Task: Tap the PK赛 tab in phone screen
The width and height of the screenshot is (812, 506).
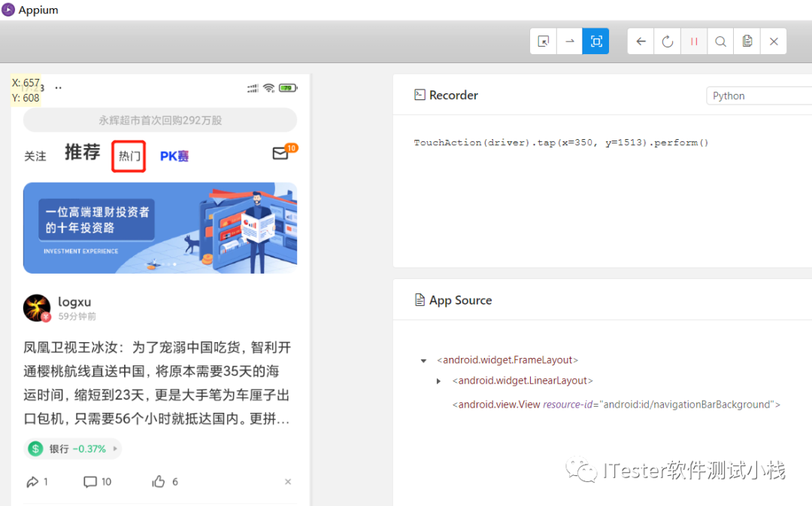Action: [x=174, y=156]
